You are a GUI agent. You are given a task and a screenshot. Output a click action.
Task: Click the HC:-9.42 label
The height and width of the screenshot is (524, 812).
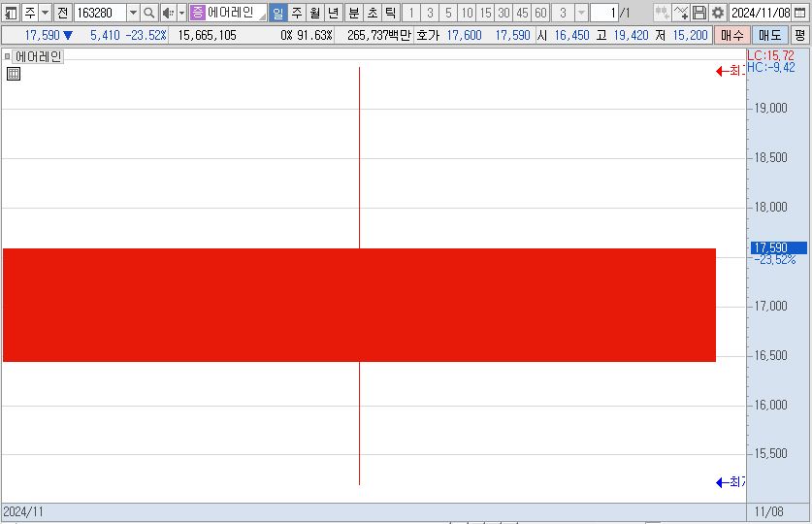770,67
